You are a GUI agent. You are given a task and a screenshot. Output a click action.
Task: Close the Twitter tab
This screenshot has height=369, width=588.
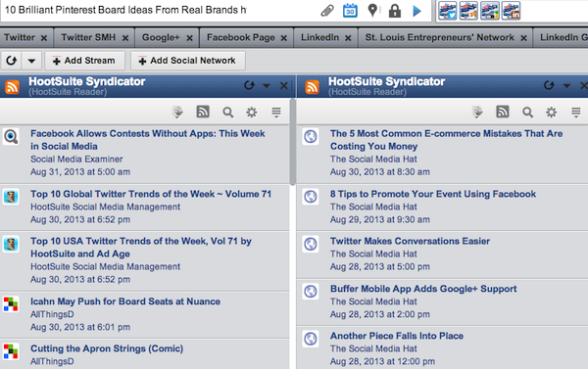tap(44, 38)
